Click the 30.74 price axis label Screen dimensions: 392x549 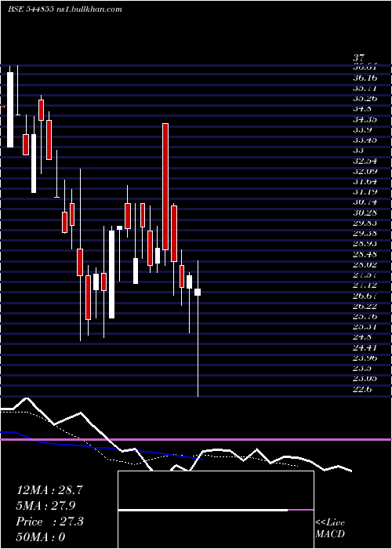[365, 202]
